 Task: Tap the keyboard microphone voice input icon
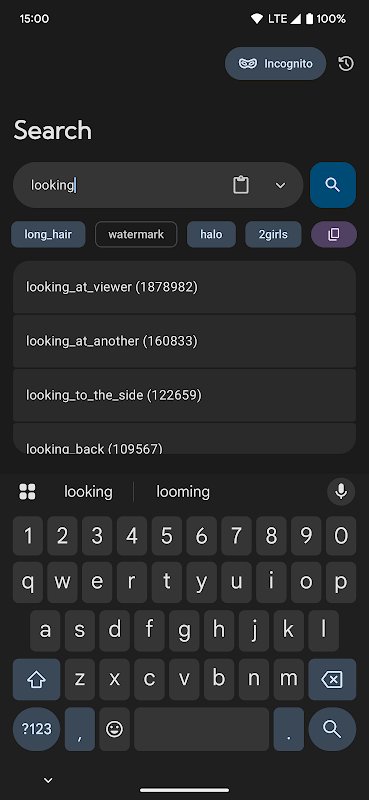[341, 492]
